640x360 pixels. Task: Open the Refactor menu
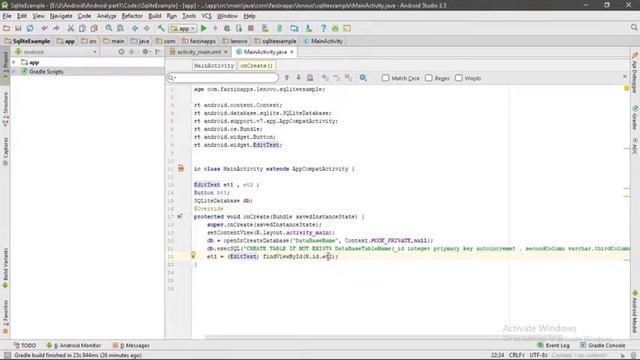point(132,16)
